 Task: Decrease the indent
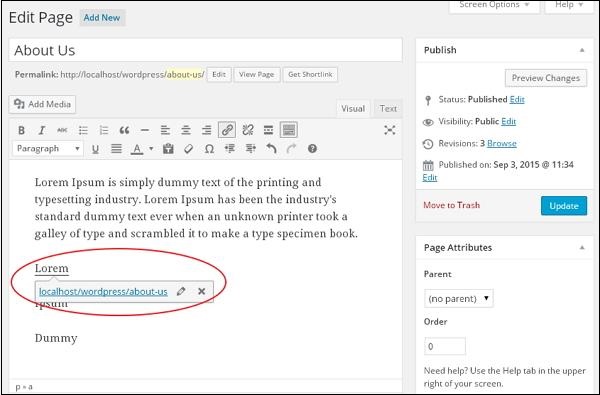point(230,149)
